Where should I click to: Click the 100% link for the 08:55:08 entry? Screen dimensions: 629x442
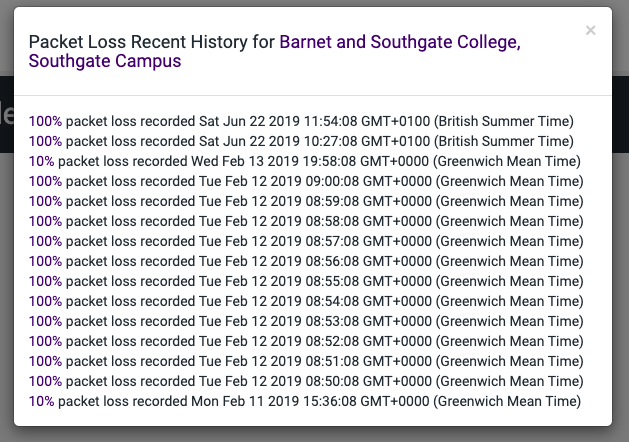point(45,281)
